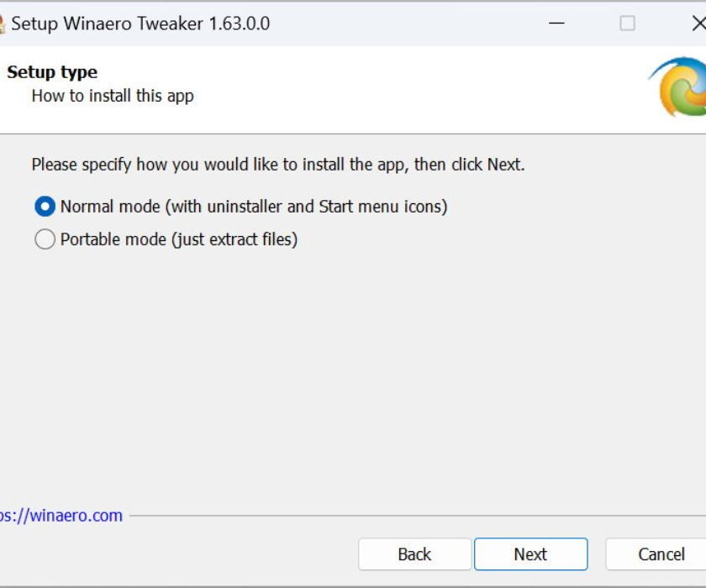706x588 pixels.
Task: Select the Normal mode radio button
Action: (47, 205)
